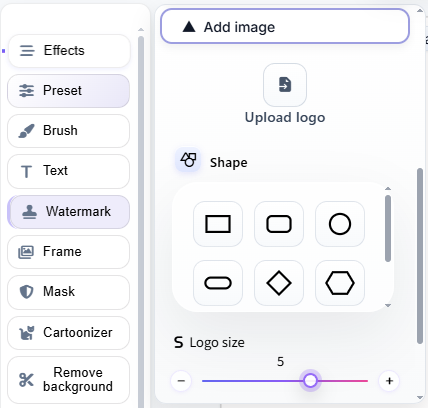Select the rectangle shape

218,224
